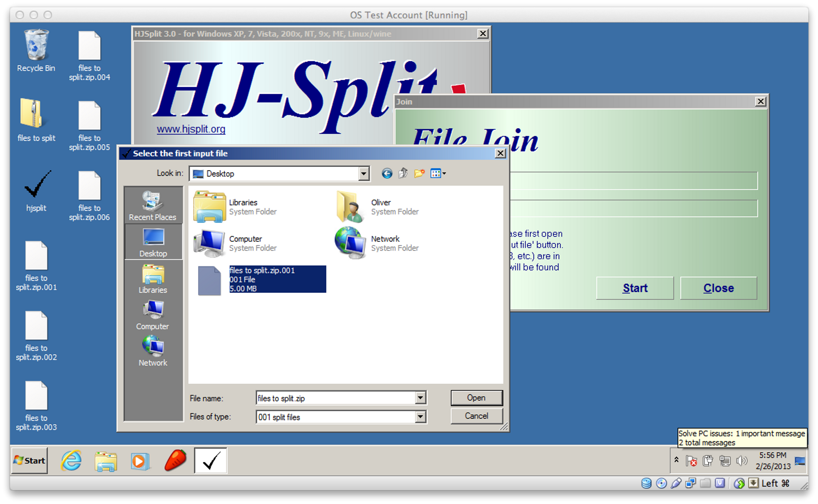Click into the File name text field
This screenshot has width=818, height=504.
[335, 398]
